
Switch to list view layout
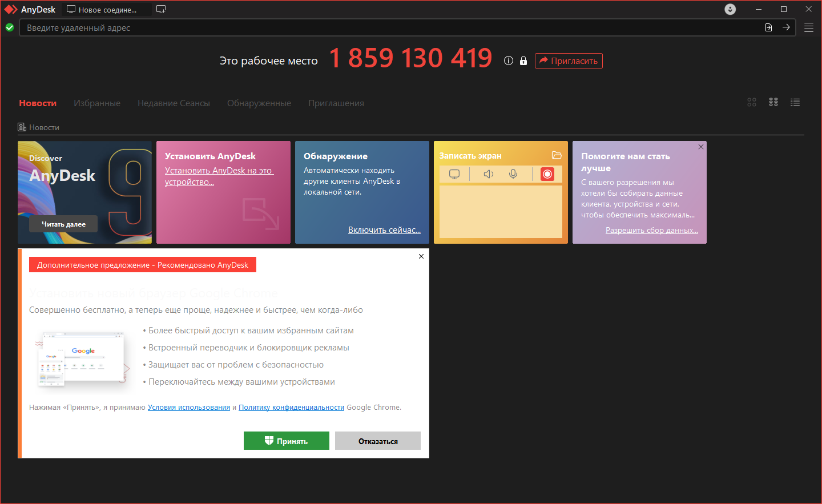795,102
